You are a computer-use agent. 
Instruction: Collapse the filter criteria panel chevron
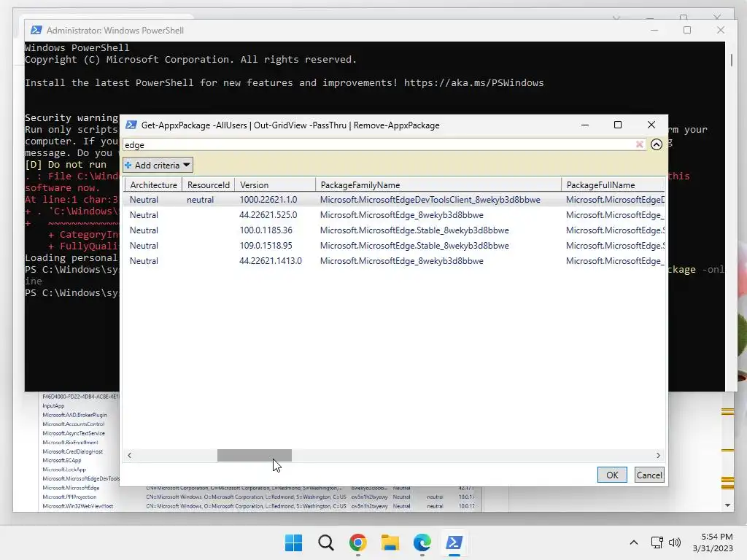click(x=657, y=144)
